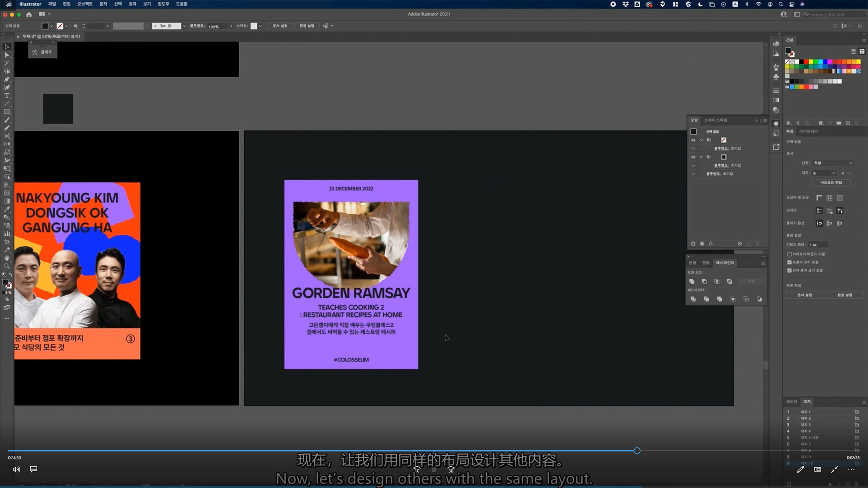Click the New Swatch plus icon
The height and width of the screenshot is (488, 868).
click(x=848, y=123)
